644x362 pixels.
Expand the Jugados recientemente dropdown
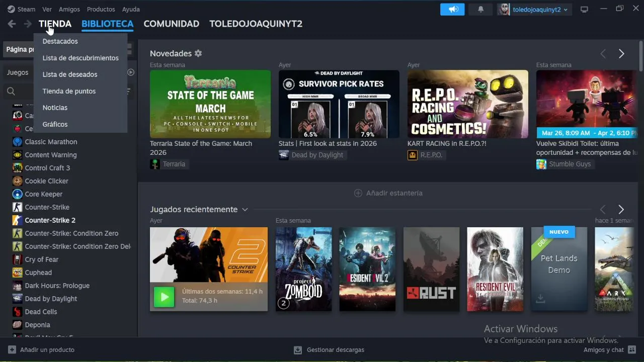[x=245, y=210]
